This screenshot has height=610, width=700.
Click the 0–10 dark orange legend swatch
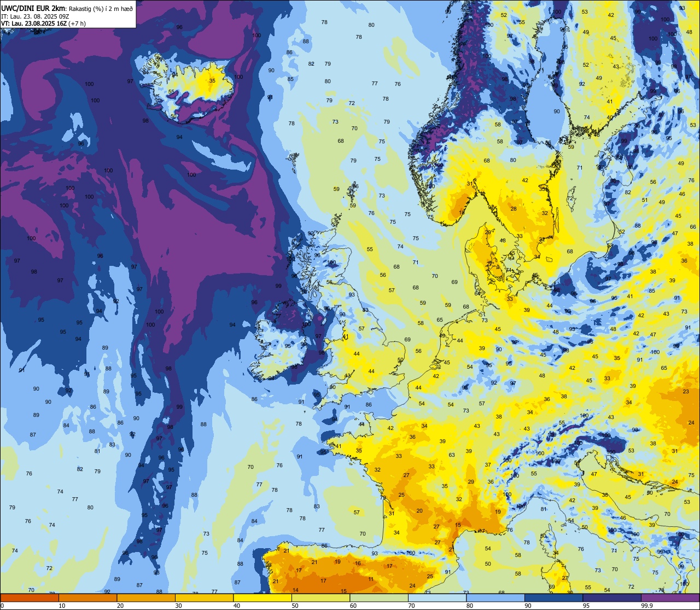click(x=30, y=597)
